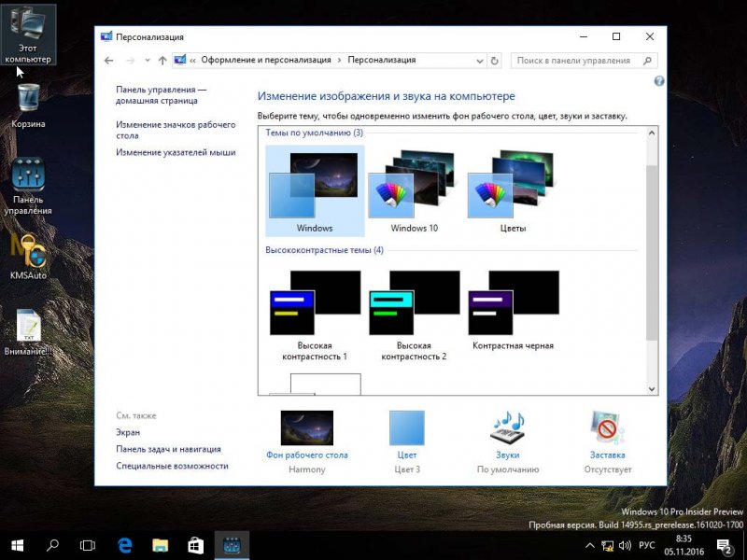Click Фон рабочего стола link text
747x560 pixels.
pyautogui.click(x=307, y=455)
